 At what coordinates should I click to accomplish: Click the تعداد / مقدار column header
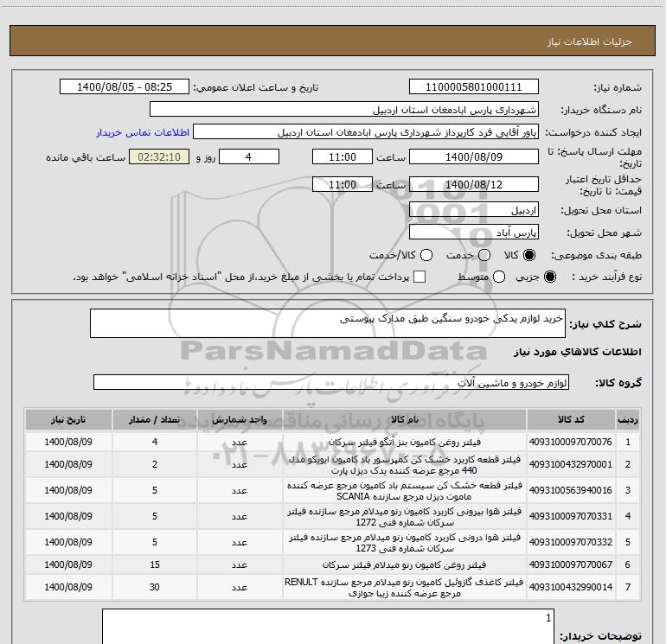pyautogui.click(x=155, y=419)
